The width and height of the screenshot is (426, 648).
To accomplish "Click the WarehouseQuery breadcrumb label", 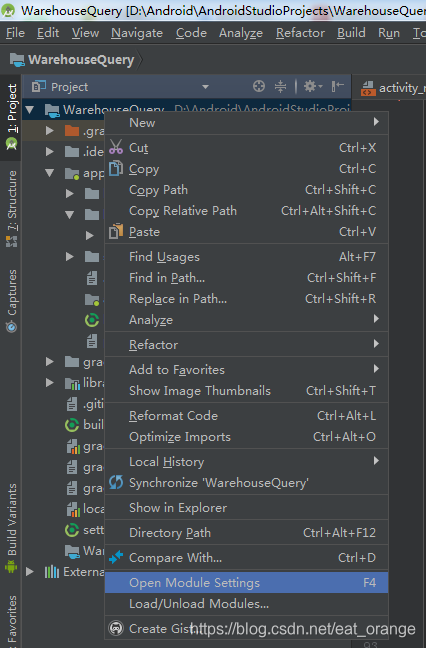I will pyautogui.click(x=81, y=60).
